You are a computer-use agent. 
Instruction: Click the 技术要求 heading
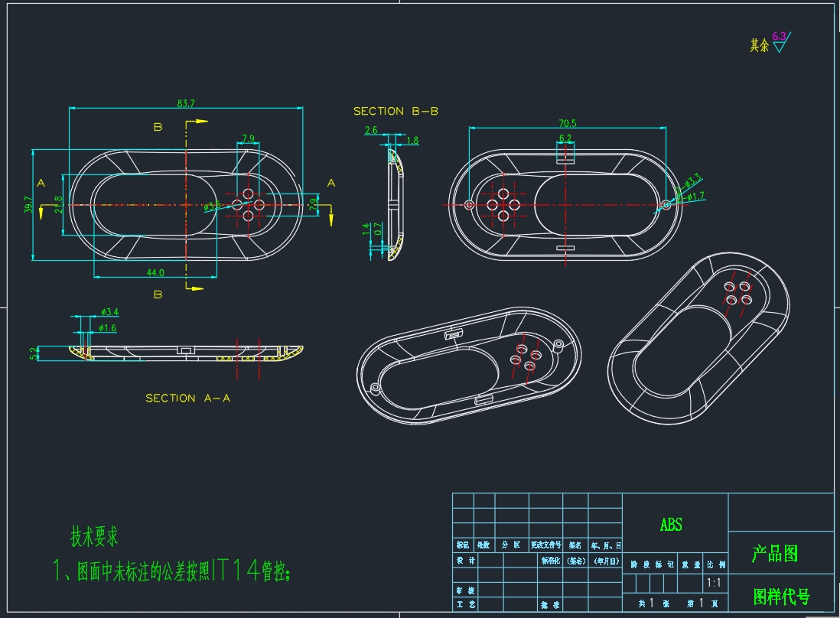94,536
